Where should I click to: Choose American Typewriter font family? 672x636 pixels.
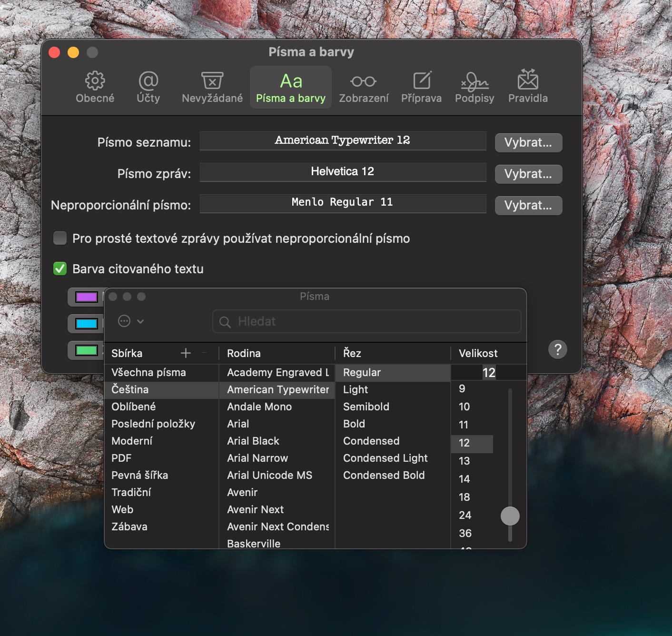(x=277, y=389)
